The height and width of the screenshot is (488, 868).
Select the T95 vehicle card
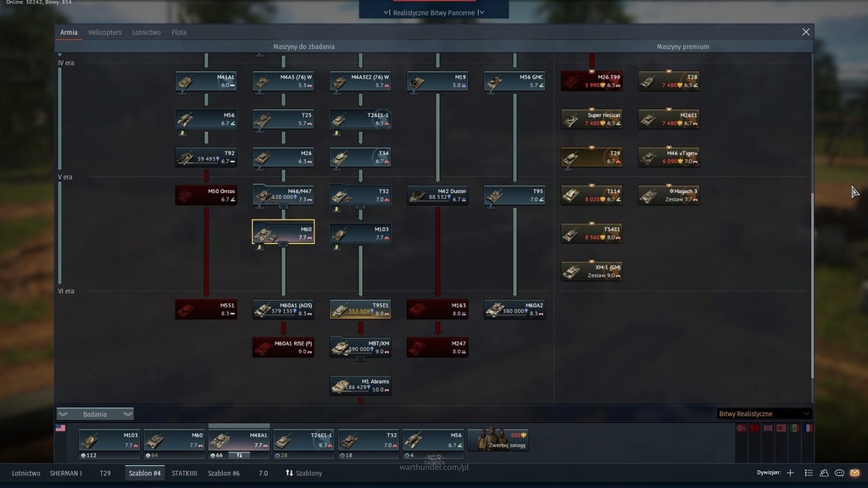coord(515,195)
